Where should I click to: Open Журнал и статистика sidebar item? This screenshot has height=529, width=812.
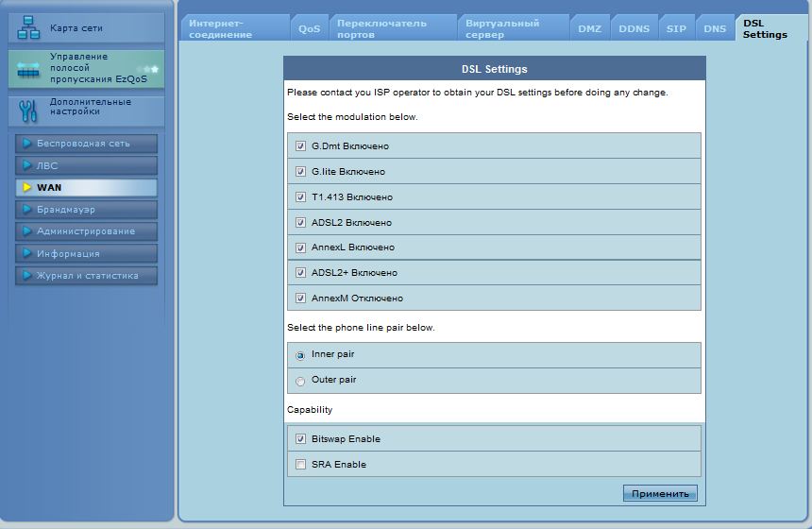point(85,276)
